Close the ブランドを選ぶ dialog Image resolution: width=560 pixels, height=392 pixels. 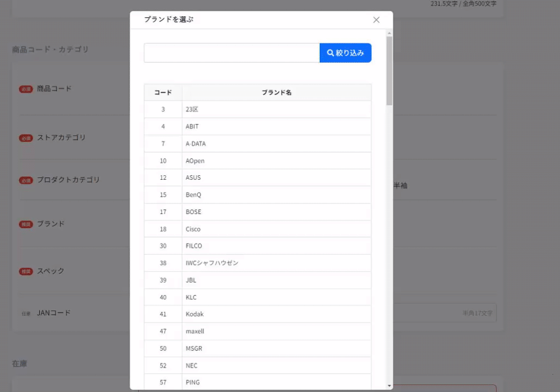pyautogui.click(x=376, y=20)
